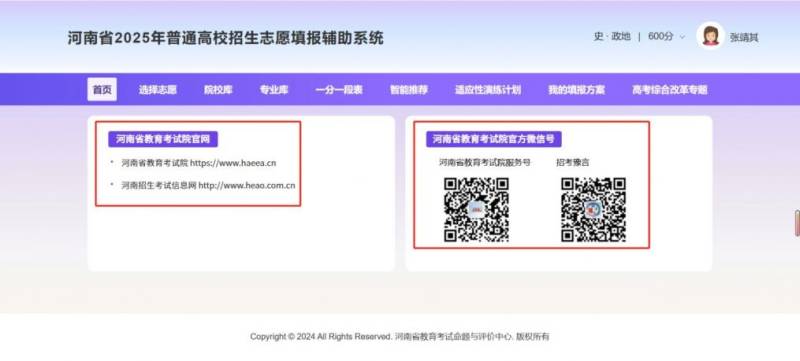This screenshot has height=361, width=800.
Task: Open the 河南招生考试信息网 heao.com.cn link
Action: pyautogui.click(x=208, y=186)
